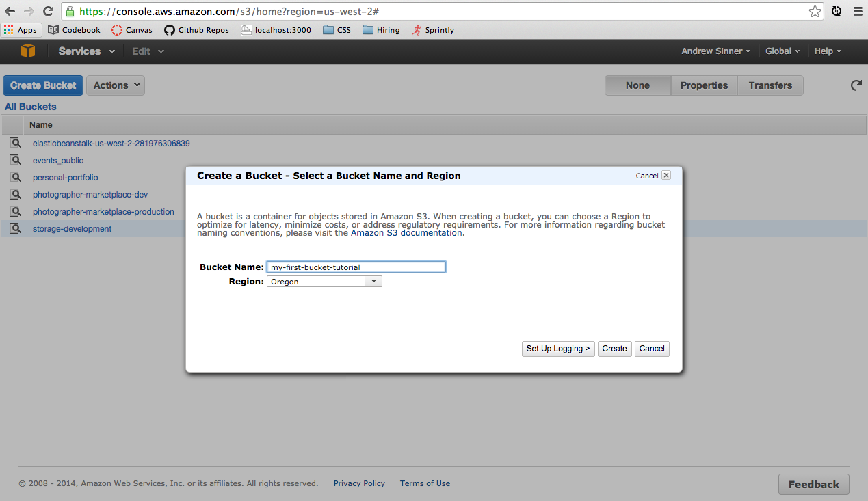The width and height of the screenshot is (868, 501).
Task: Select the photographer-marketplace-production bucket name
Action: [103, 212]
